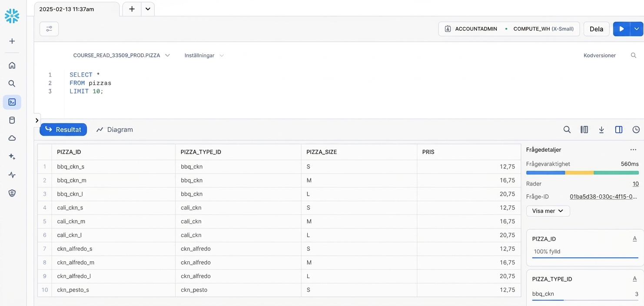
Task: Open the Fråge-ID link
Action: point(604,196)
